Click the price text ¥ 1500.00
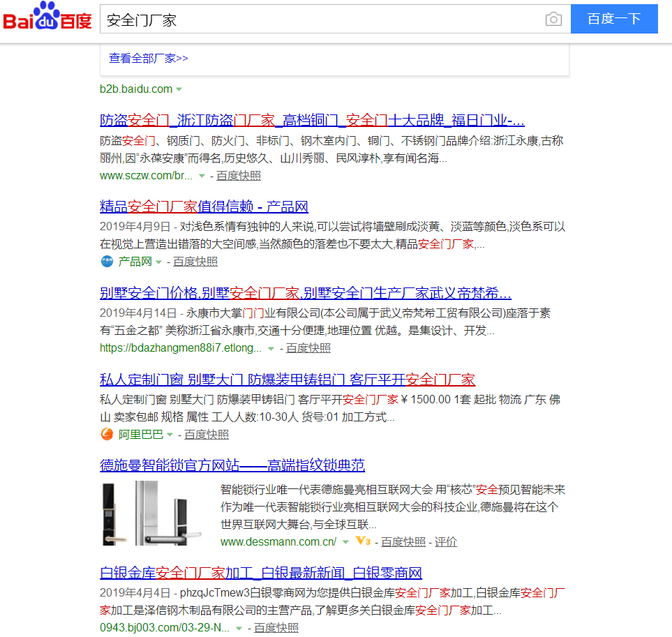Image resolution: width=672 pixels, height=637 pixels. tap(426, 400)
